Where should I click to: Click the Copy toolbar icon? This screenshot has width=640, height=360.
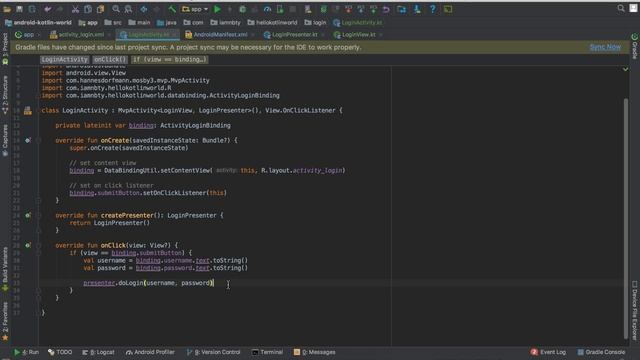[88, 9]
